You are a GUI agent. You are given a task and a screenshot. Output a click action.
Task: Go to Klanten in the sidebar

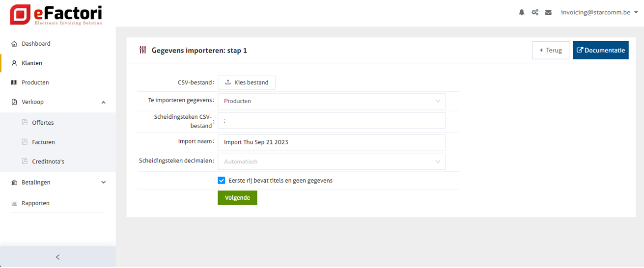coord(32,63)
